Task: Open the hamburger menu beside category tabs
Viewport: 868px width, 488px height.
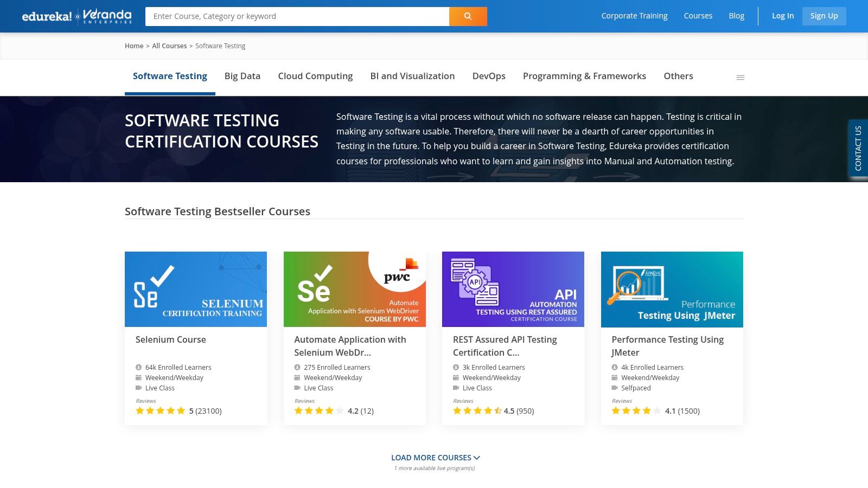Action: click(x=740, y=78)
